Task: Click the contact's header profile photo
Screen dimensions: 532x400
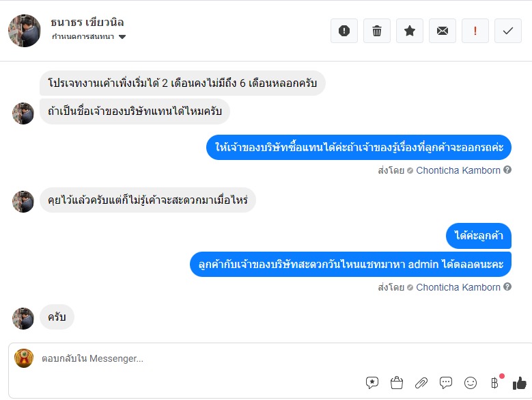Action: (x=25, y=31)
